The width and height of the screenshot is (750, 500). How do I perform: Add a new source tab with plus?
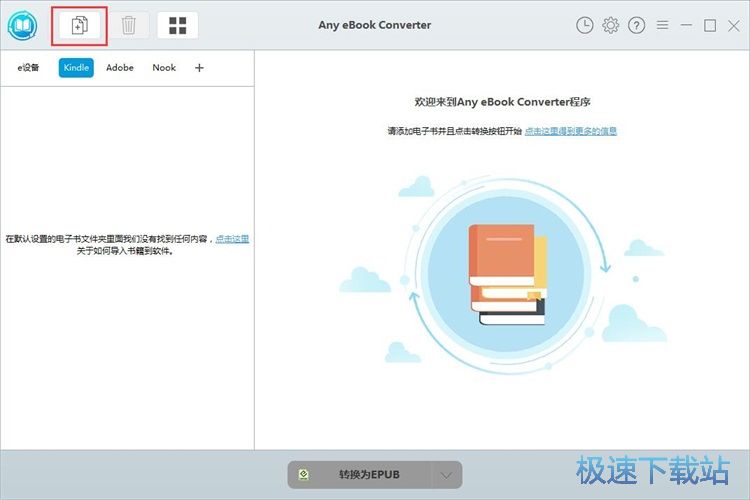tap(199, 68)
